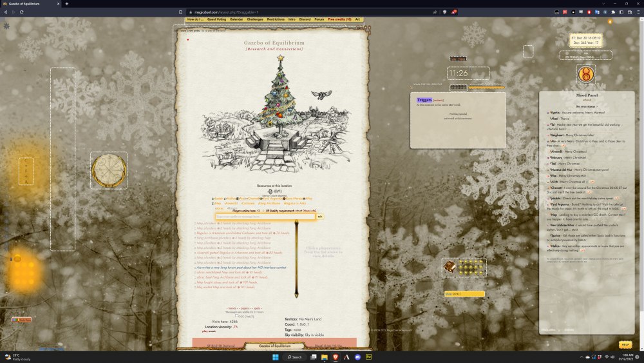
Task: Open the Intro menu item
Action: click(292, 19)
